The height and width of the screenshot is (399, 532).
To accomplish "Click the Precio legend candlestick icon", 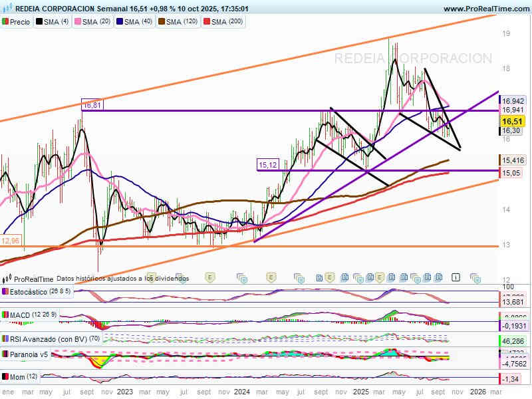I will (x=5, y=22).
